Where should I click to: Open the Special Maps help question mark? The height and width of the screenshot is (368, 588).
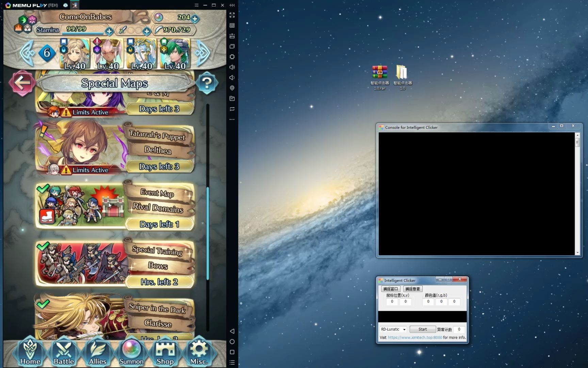coord(207,83)
